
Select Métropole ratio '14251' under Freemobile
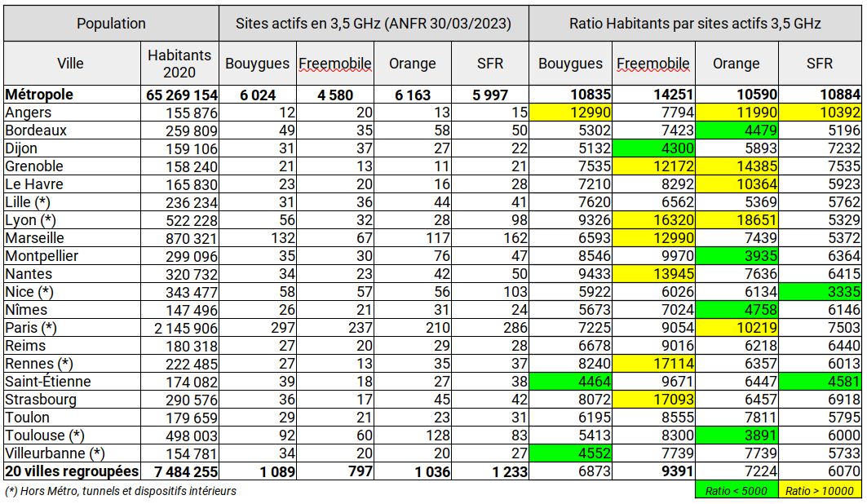click(653, 95)
